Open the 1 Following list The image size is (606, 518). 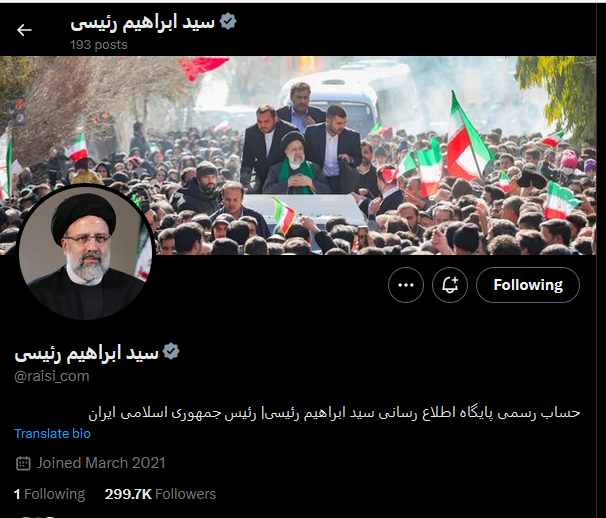[x=49, y=494]
